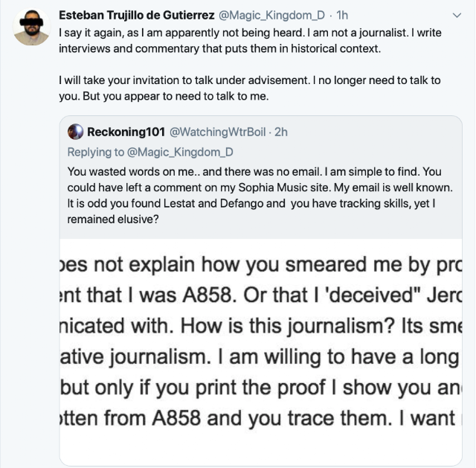The width and height of the screenshot is (476, 468).
Task: Click the Reckoning101 avatar in quoted tweet
Action: coord(75,132)
